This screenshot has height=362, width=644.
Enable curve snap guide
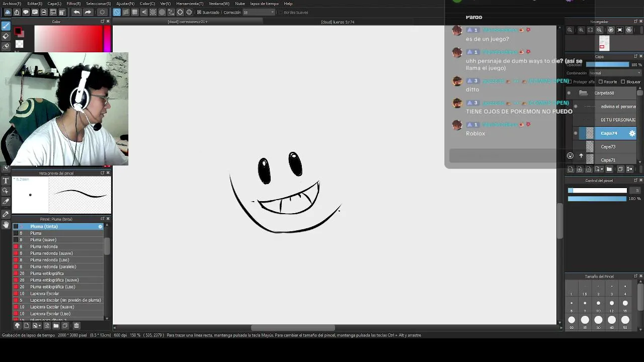[x=171, y=12]
